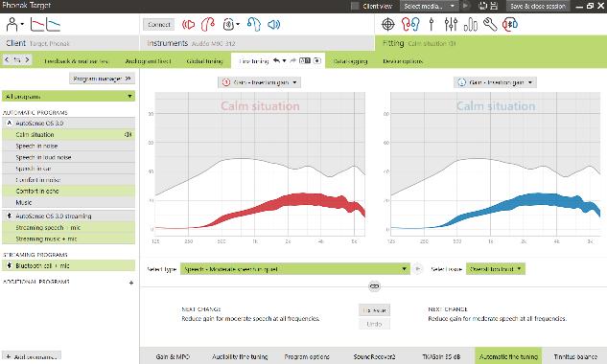Image resolution: width=607 pixels, height=364 pixels.
Task: Open the target crosshair fitting icon
Action: [x=388, y=24]
